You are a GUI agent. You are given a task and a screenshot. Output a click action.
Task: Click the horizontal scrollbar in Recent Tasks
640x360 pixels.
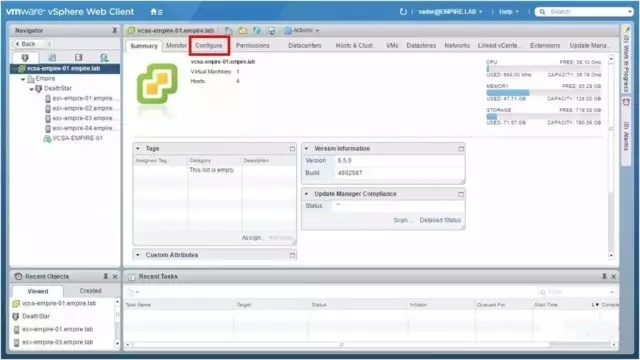pyautogui.click(x=341, y=344)
